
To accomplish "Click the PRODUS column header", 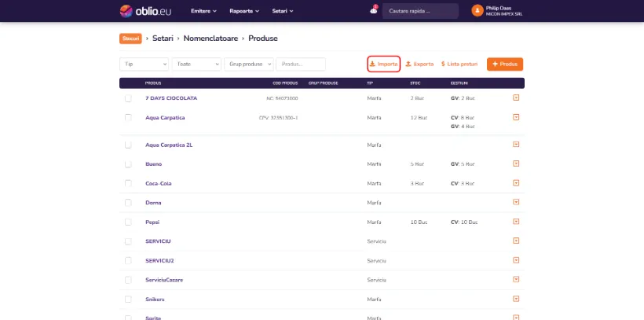I will (x=153, y=83).
